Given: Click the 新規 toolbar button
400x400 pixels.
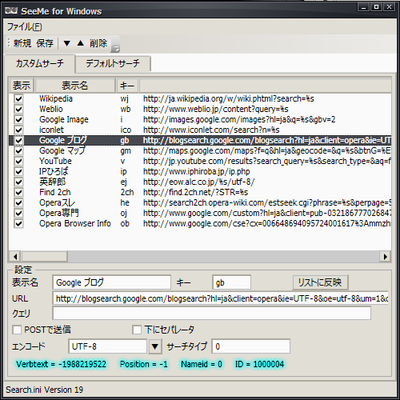Looking at the screenshot, I should pos(22,43).
